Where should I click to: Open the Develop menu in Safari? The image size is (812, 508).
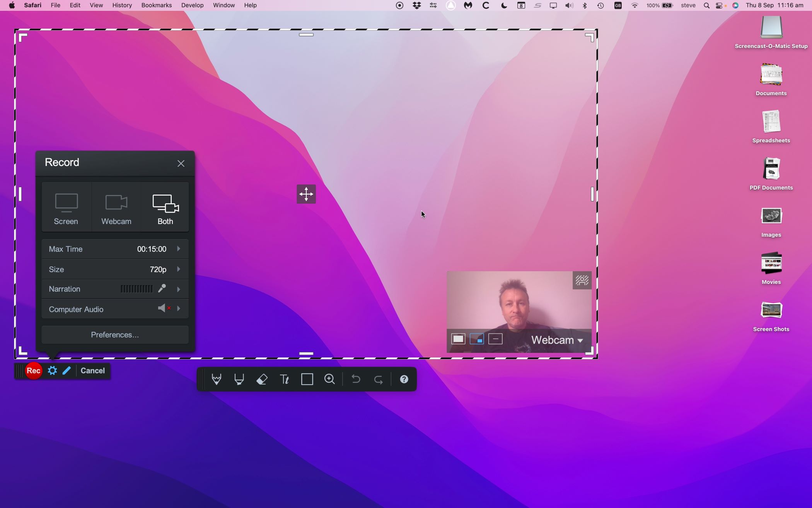pyautogui.click(x=192, y=5)
